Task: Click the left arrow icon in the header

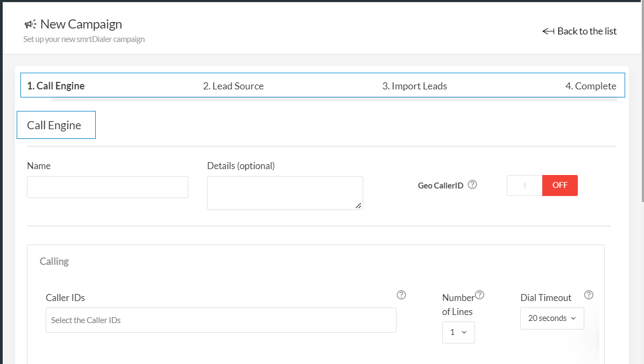Action: coord(548,31)
